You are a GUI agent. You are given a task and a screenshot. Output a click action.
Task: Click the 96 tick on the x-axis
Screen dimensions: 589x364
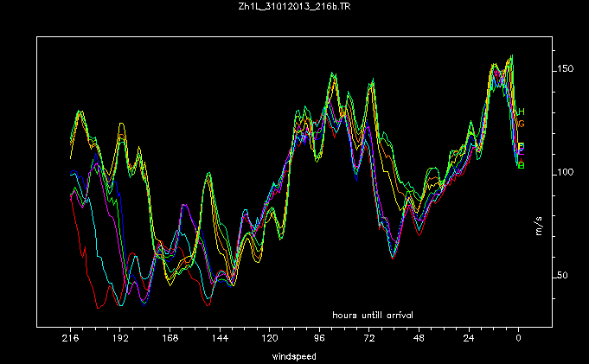tap(319, 340)
